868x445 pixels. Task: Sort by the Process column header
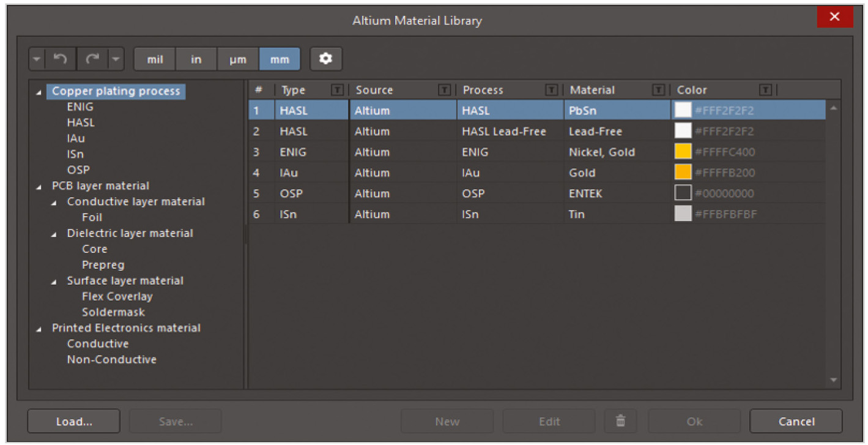[483, 90]
